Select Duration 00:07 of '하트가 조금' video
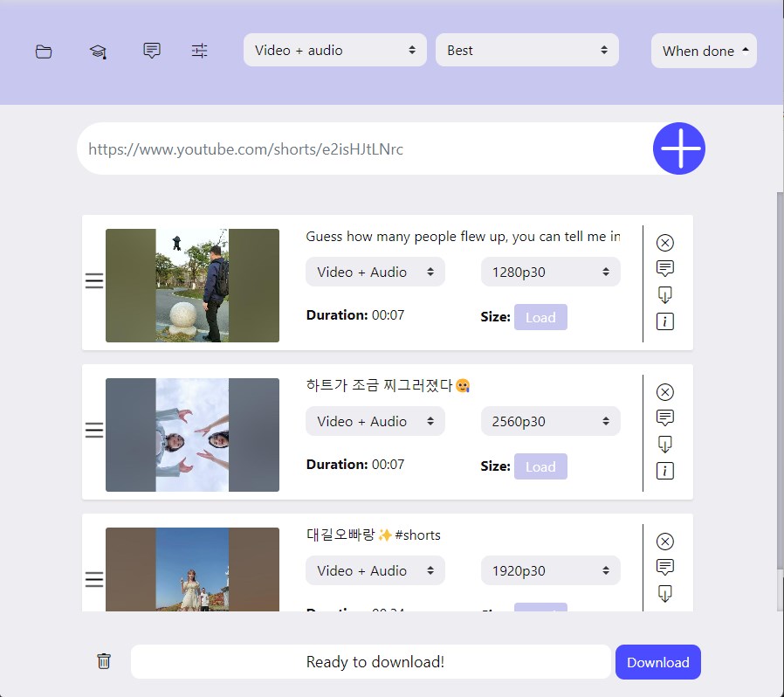This screenshot has width=784, height=697. click(x=355, y=465)
